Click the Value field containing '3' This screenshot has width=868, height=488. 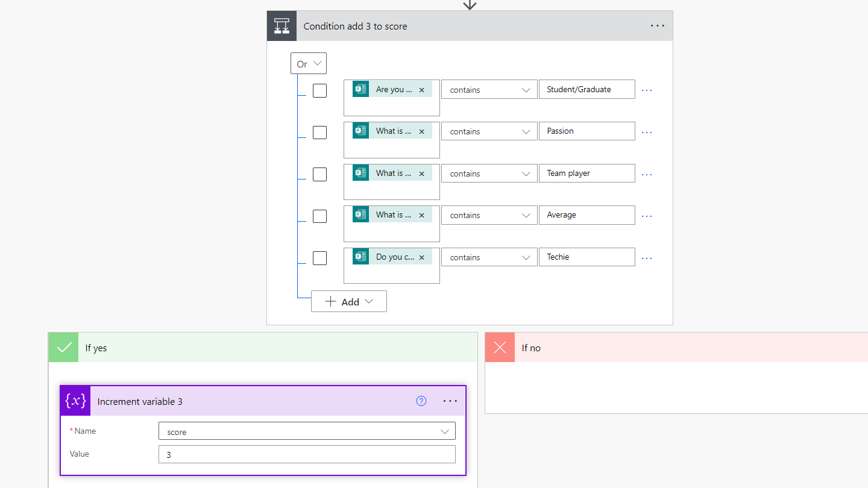pos(307,454)
